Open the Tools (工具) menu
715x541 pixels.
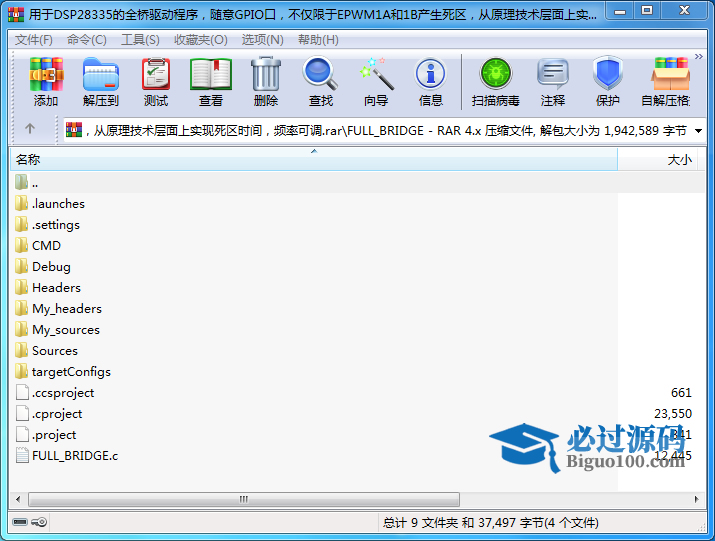[x=140, y=40]
